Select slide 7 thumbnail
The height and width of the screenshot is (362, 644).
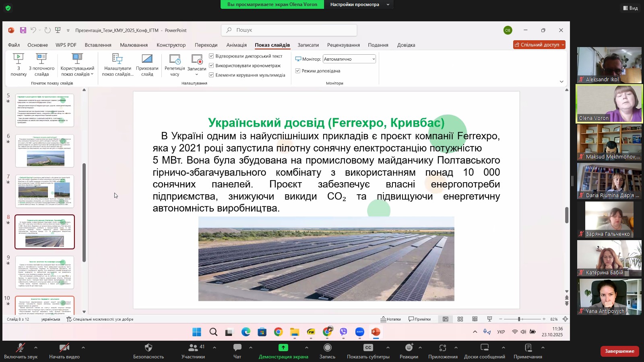(x=45, y=191)
